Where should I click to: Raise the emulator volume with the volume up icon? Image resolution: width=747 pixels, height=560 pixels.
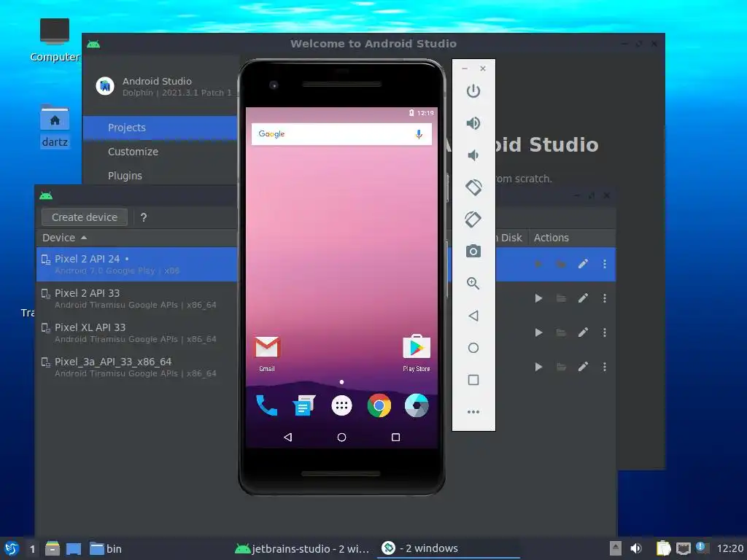click(473, 123)
